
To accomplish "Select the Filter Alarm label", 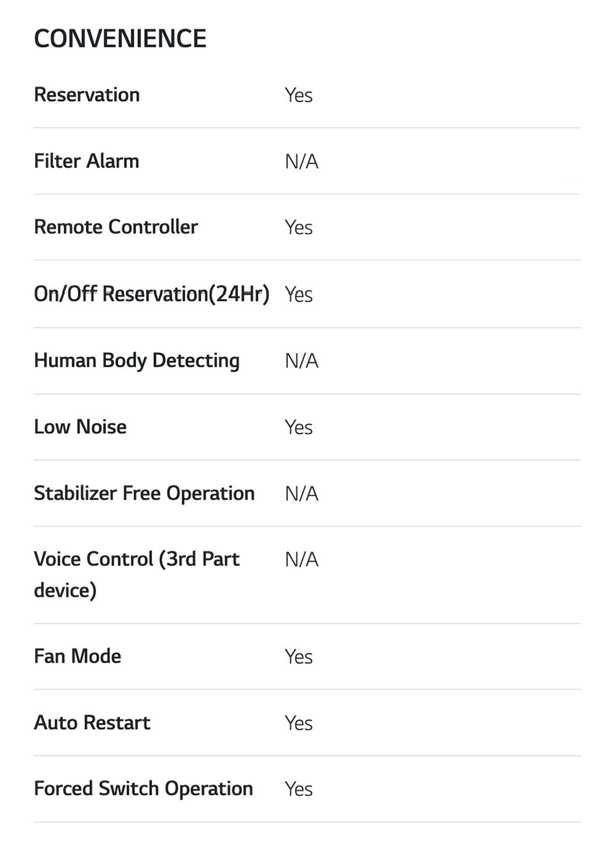I will tap(86, 161).
